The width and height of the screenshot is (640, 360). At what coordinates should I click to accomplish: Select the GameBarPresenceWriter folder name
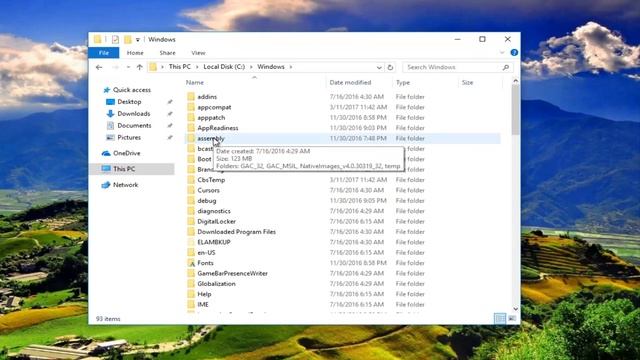click(232, 273)
